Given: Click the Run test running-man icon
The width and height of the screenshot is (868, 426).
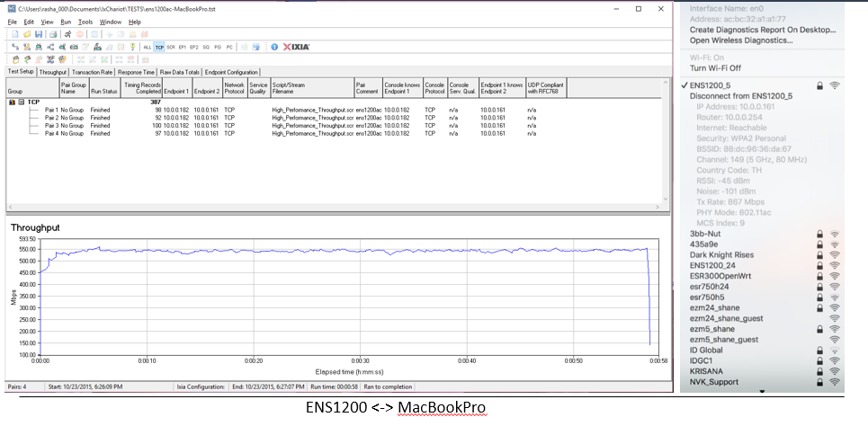Looking at the screenshot, I should [67, 34].
